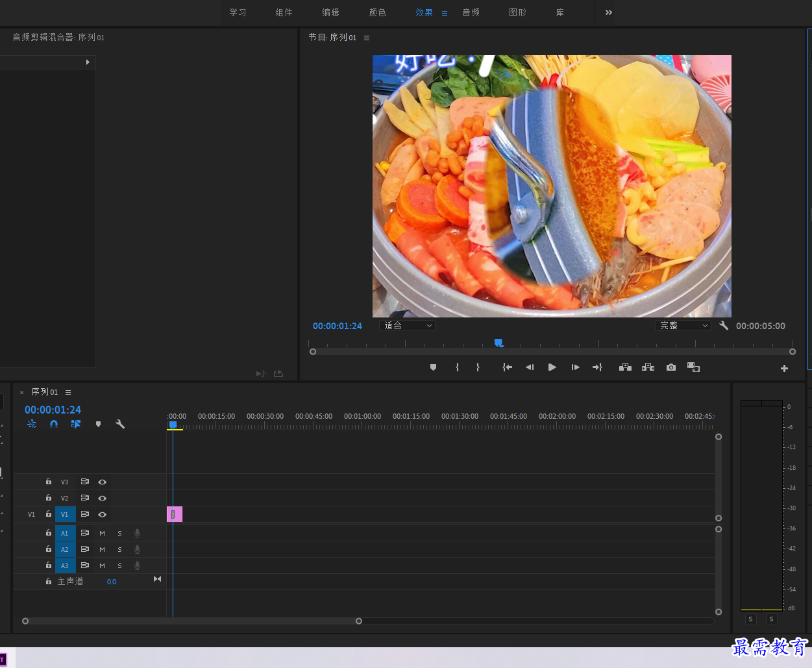The width and height of the screenshot is (812, 668).
Task: Switch to the 颜色 workspace
Action: tap(378, 12)
